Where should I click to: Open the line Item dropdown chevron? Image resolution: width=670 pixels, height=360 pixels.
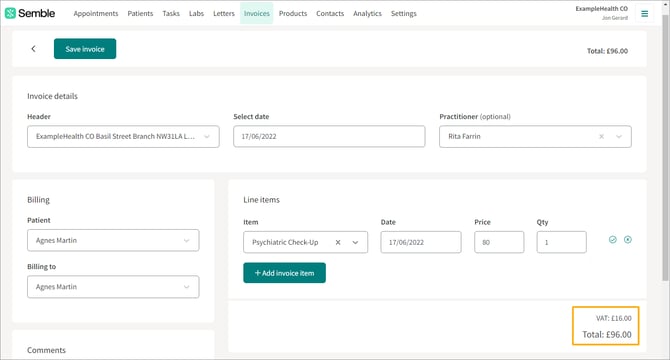[355, 243]
